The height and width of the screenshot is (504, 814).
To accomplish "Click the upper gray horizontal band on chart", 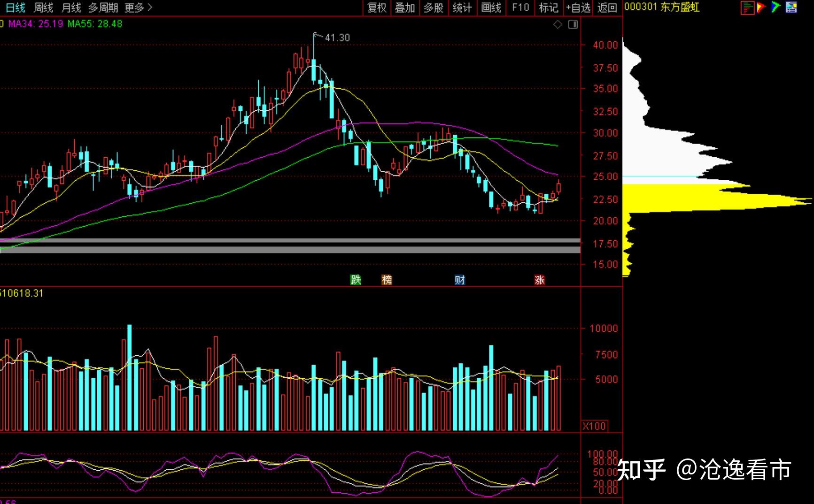I will tap(290, 241).
